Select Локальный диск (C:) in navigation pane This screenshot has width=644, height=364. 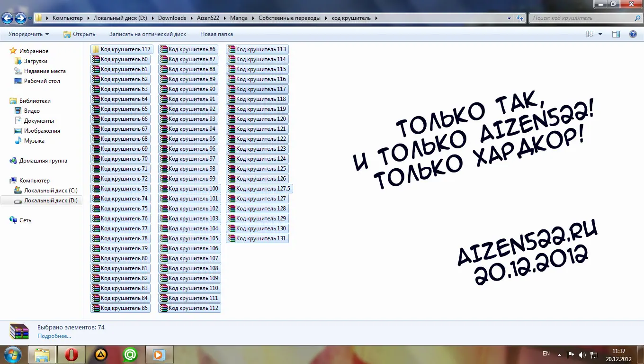[x=51, y=191]
